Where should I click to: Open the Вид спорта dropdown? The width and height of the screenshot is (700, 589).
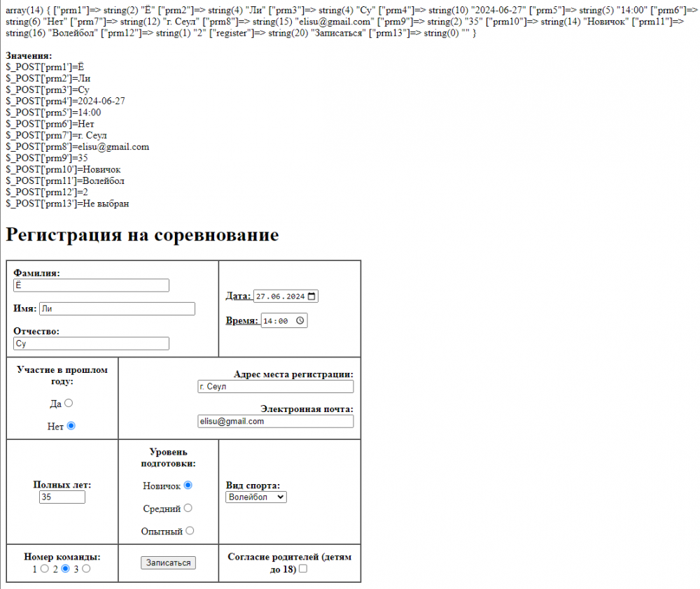point(255,497)
